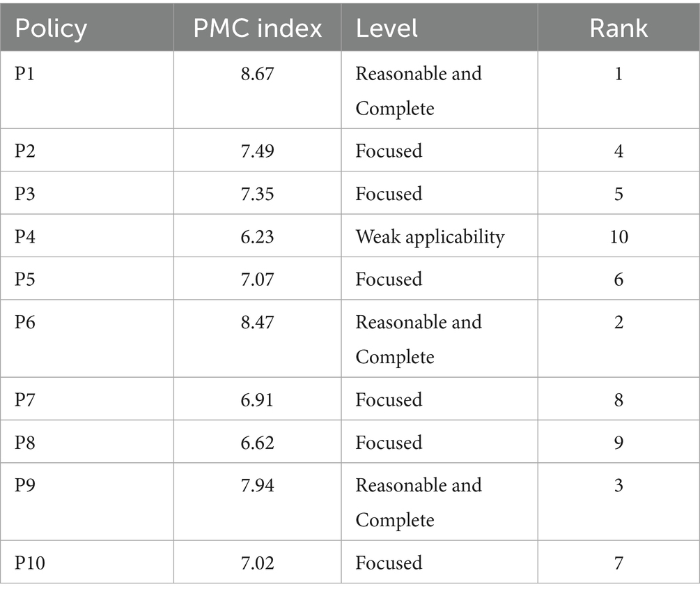The width and height of the screenshot is (700, 596).
Task: Select the 8.47 PMC index value
Action: pyautogui.click(x=257, y=322)
